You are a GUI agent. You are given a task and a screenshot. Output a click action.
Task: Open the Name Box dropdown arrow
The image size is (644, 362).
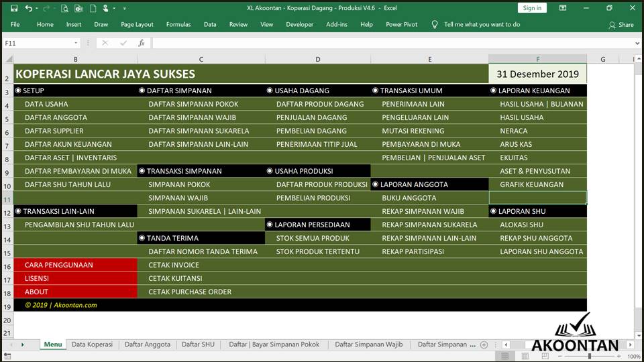click(x=76, y=43)
